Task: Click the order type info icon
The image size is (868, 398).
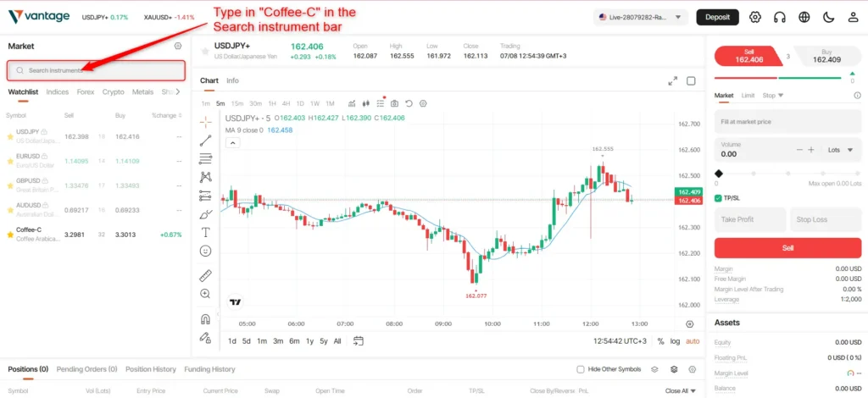Action: [x=858, y=95]
